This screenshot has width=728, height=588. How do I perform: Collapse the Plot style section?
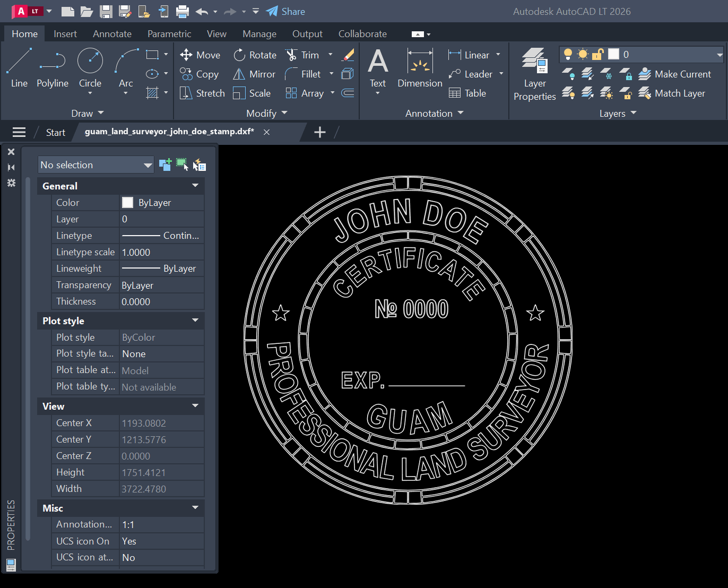[195, 321]
